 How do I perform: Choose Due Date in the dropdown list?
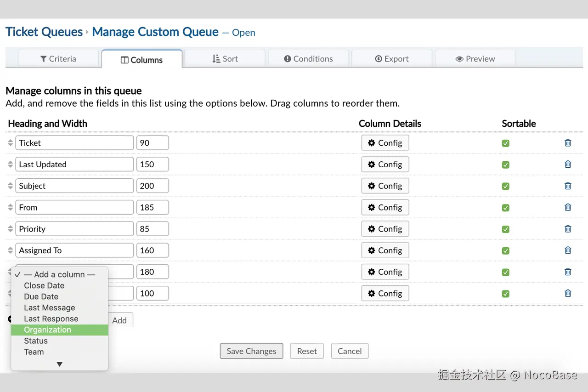41,297
